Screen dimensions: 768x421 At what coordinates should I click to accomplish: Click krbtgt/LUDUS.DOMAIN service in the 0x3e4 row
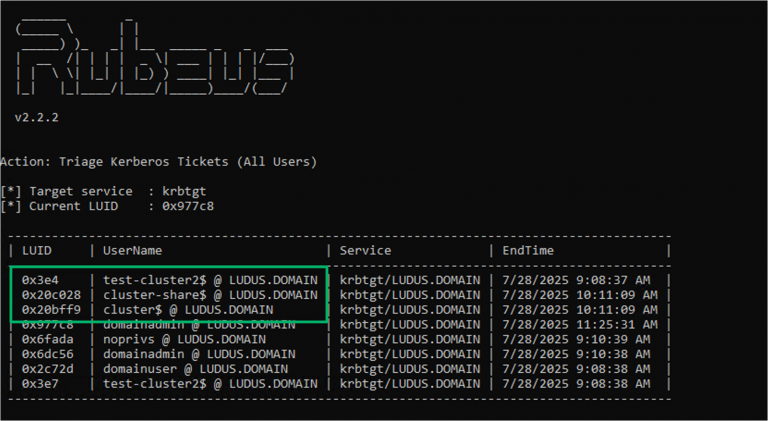tap(410, 281)
